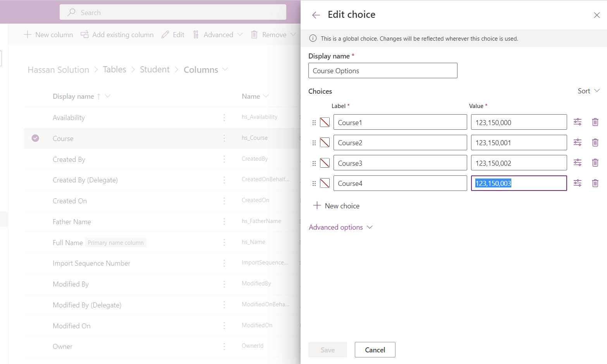
Task: Click the info icon on the global choice banner
Action: click(313, 38)
